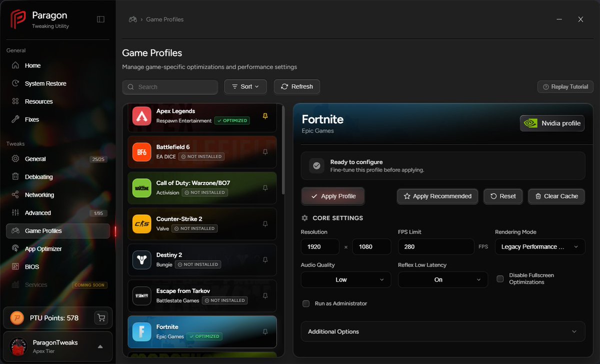The image size is (600, 364).
Task: Click Game Profiles breadcrumb text
Action: (x=164, y=19)
